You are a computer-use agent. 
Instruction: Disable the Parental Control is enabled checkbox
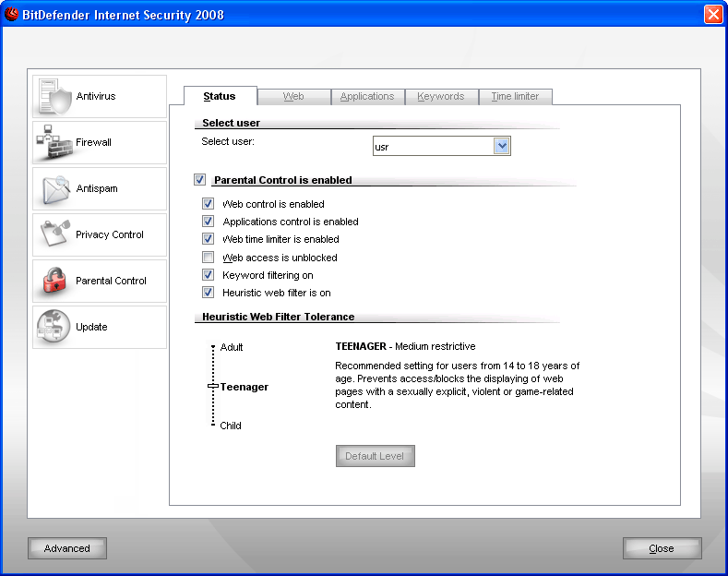tap(199, 179)
